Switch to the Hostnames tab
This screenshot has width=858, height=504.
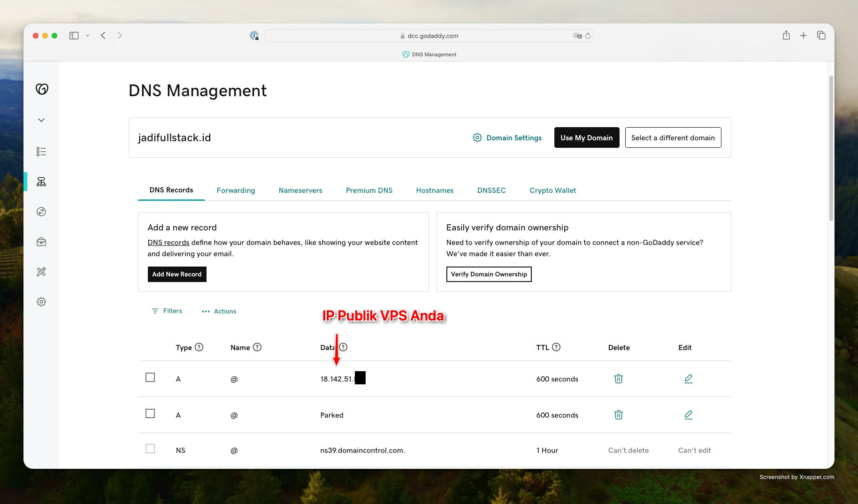435,191
